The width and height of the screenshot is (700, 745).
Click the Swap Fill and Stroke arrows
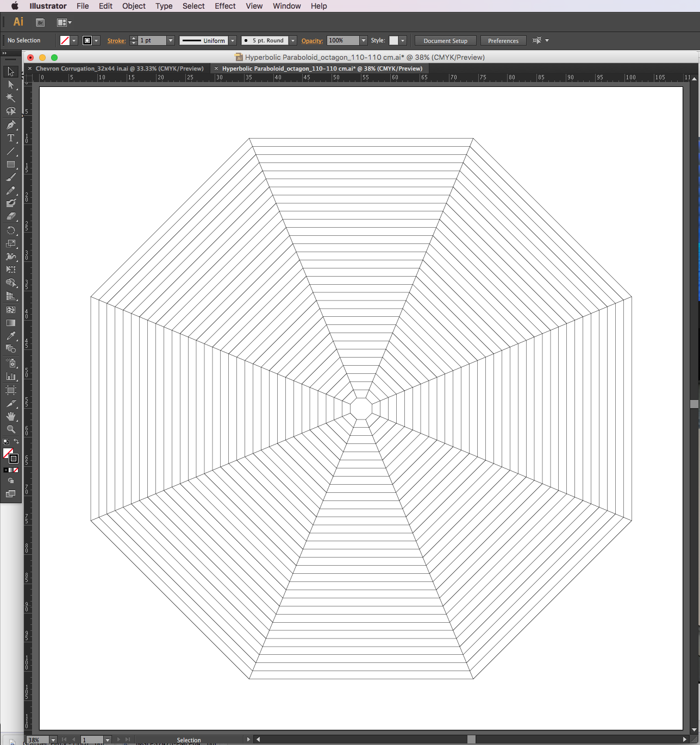pos(16,442)
